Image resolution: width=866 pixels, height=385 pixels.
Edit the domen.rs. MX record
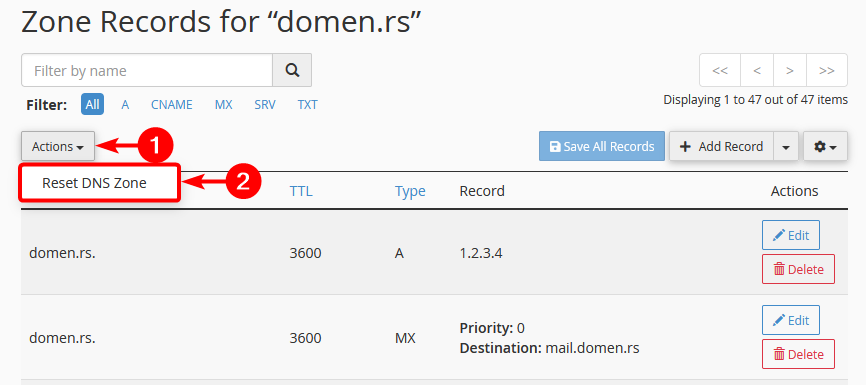pos(791,320)
